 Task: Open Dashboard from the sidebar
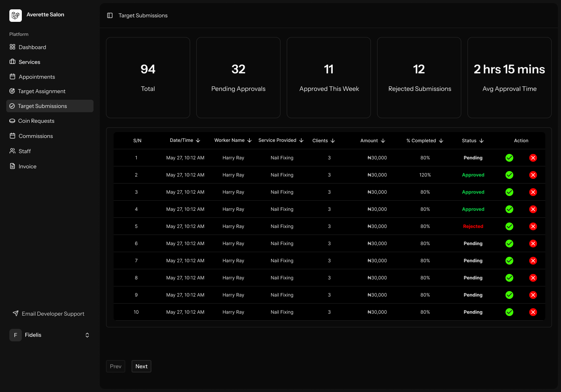click(x=32, y=47)
